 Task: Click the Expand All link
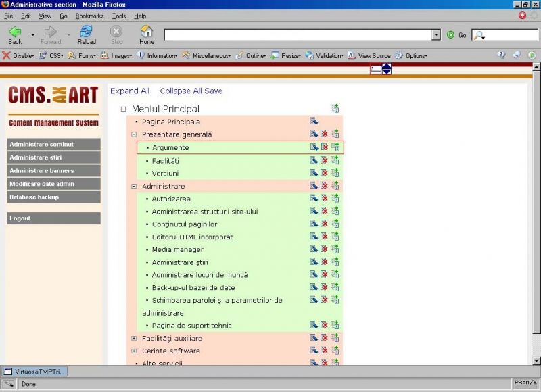tap(130, 91)
